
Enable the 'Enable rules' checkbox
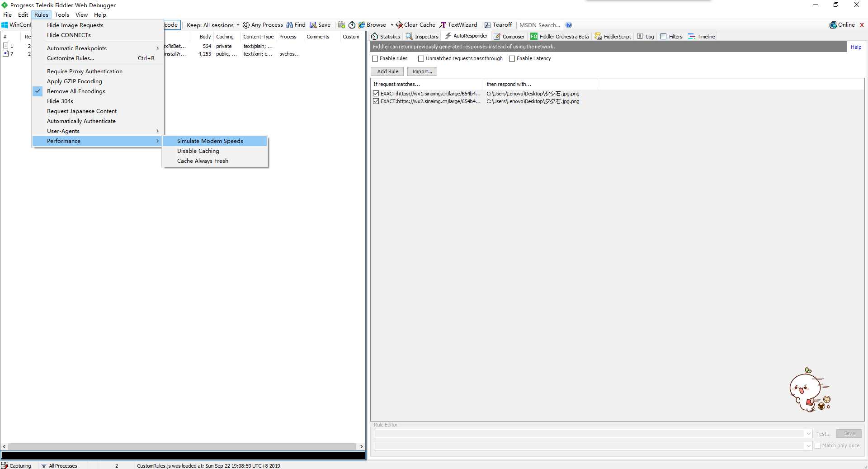tap(375, 58)
